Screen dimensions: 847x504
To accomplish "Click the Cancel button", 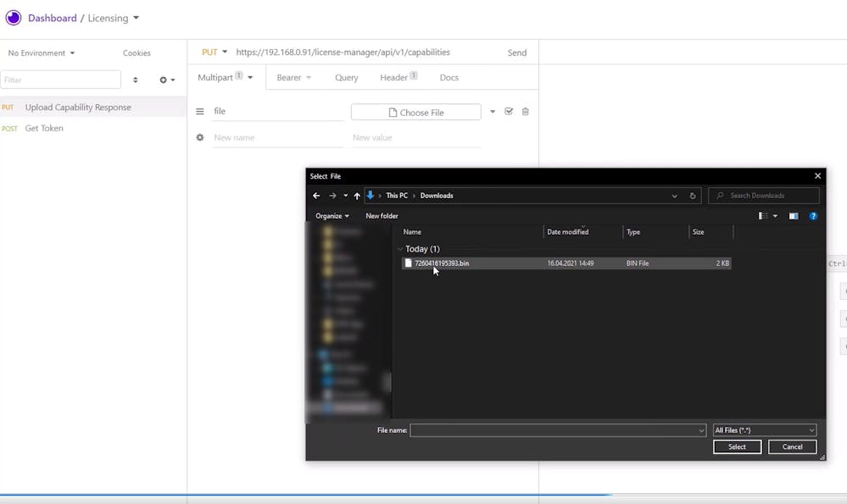I will 792,446.
